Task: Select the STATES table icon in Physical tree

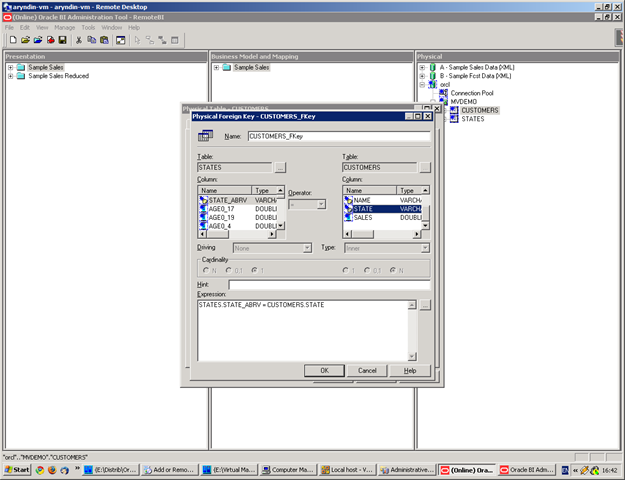Action: pyautogui.click(x=454, y=119)
